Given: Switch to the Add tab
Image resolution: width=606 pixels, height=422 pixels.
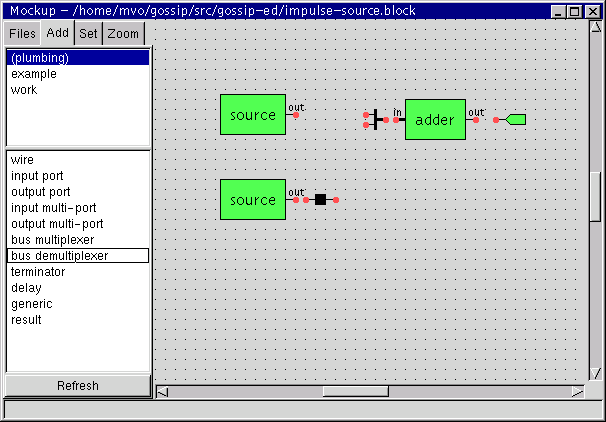Looking at the screenshot, I should [58, 33].
